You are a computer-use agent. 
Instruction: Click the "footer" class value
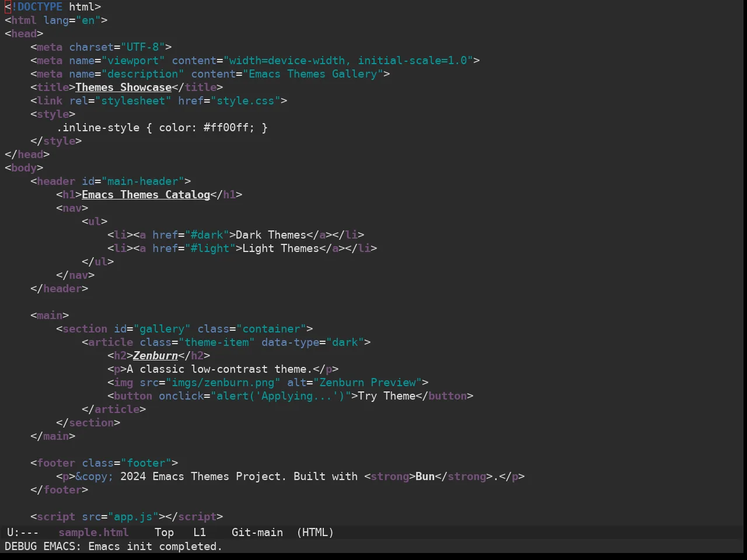click(146, 463)
